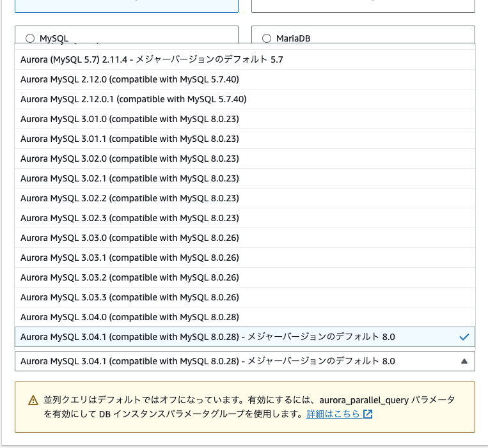488x448 pixels.
Task: Choose Aurora (MySQL 5.7) 2.11.4 default option
Action: pos(245,59)
